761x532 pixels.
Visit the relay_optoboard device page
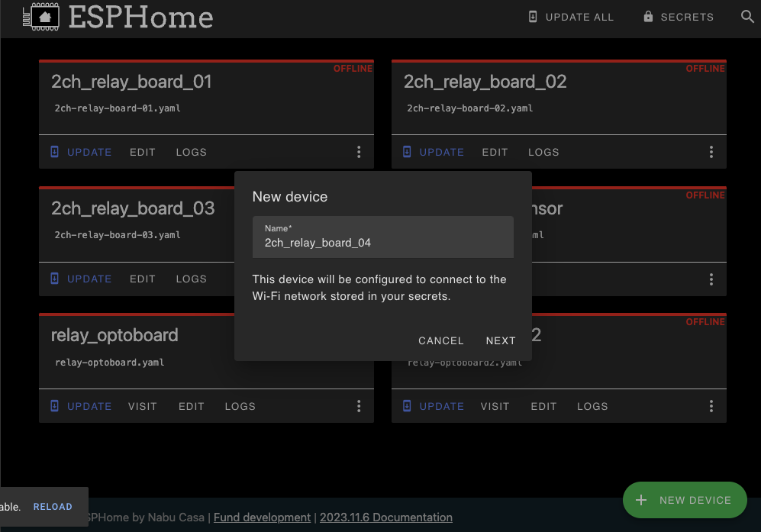(x=142, y=406)
